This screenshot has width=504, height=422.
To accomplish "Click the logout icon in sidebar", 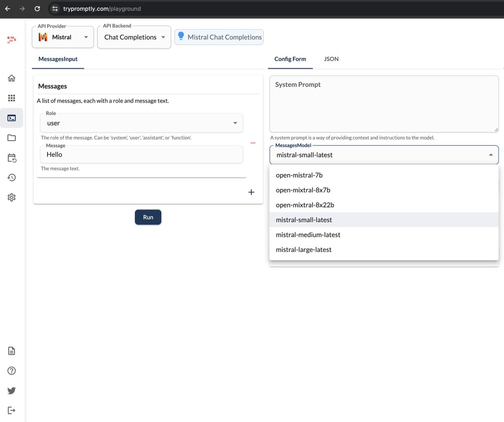I will pos(12,410).
